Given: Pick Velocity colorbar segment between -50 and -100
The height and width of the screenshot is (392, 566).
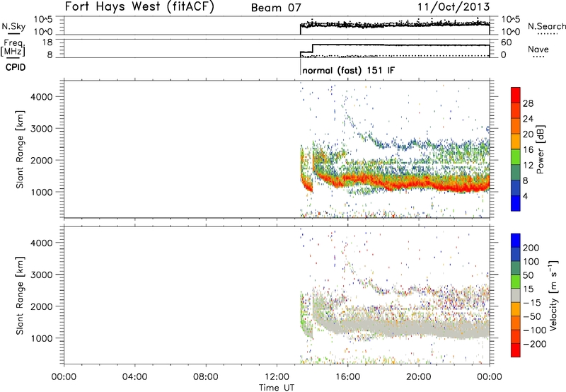Looking at the screenshot, I should coord(516,323).
